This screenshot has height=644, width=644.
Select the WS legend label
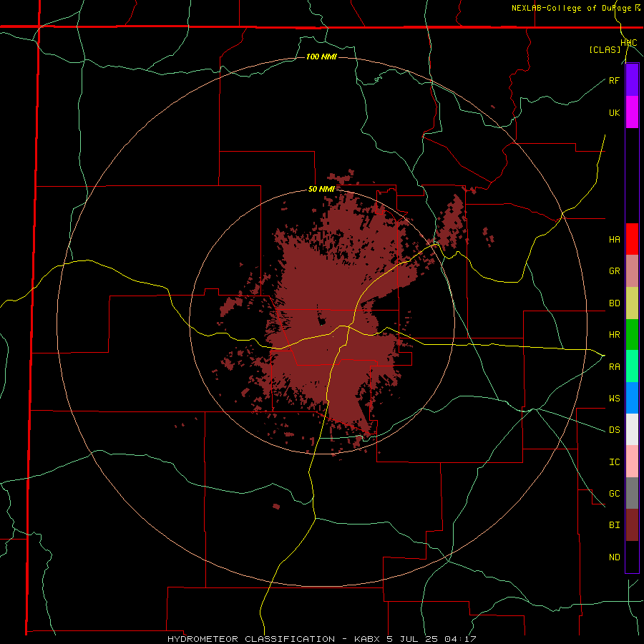click(x=614, y=399)
